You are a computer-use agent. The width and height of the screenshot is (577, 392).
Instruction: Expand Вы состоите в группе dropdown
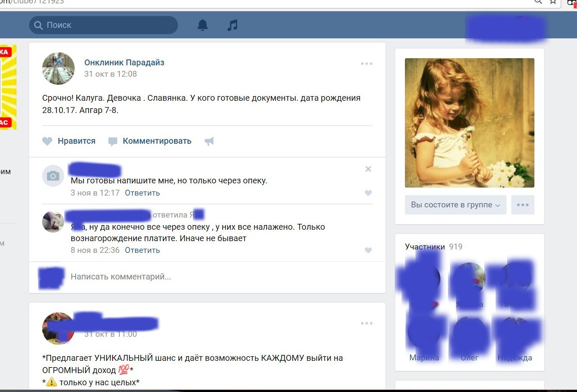[x=456, y=205]
